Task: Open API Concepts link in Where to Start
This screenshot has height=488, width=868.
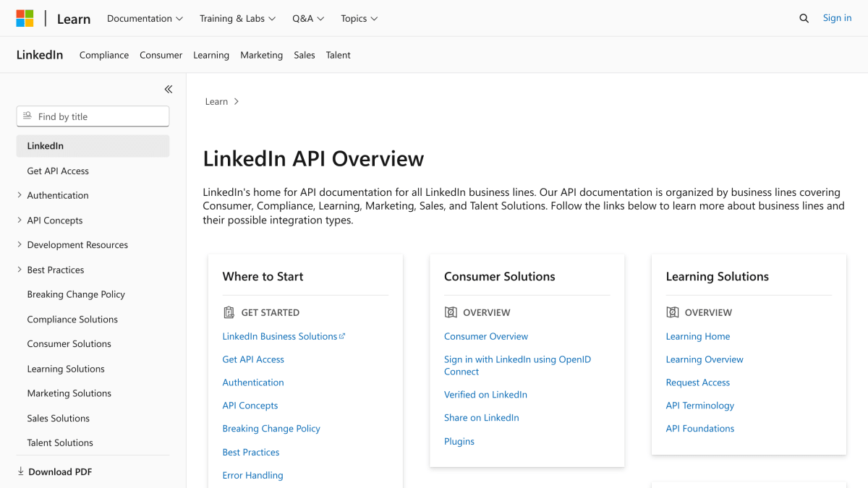Action: (250, 406)
